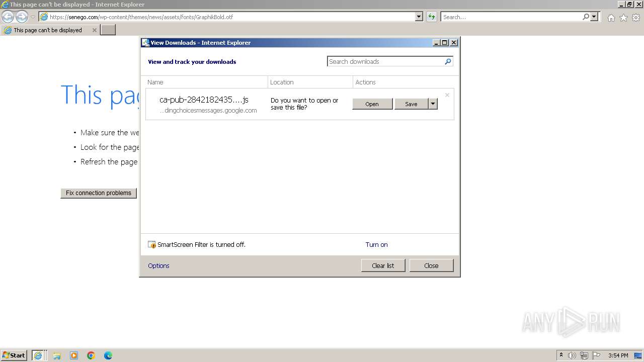Click the ...dingchoicesmessages.google.com source text
Viewport: 644px width, 362px height.
click(208, 111)
